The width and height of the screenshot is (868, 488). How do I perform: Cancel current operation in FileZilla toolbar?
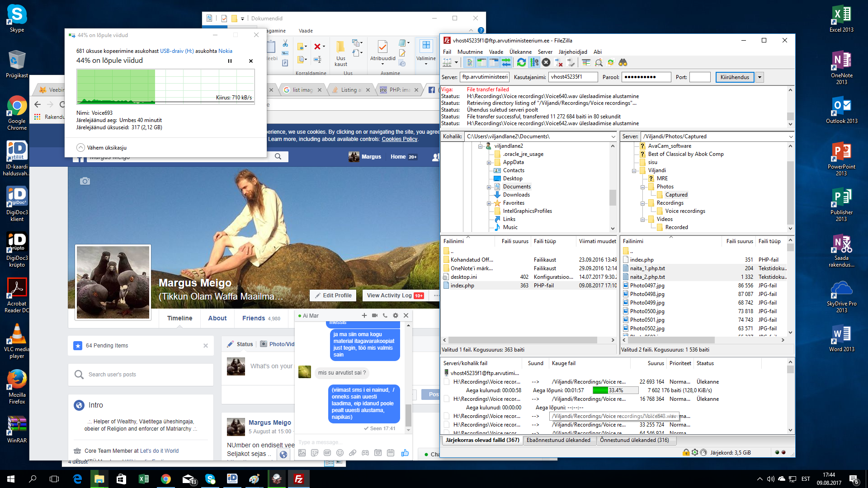click(546, 62)
